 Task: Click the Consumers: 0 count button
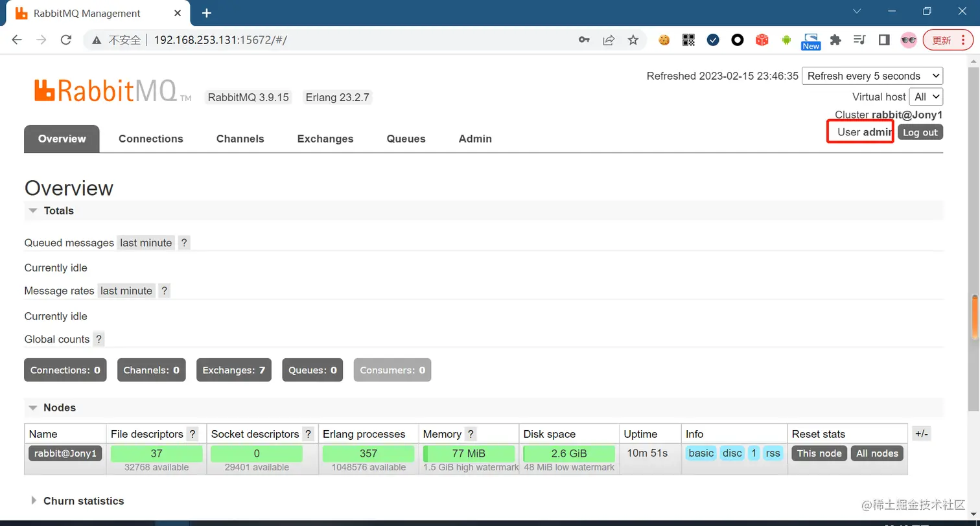[392, 370]
